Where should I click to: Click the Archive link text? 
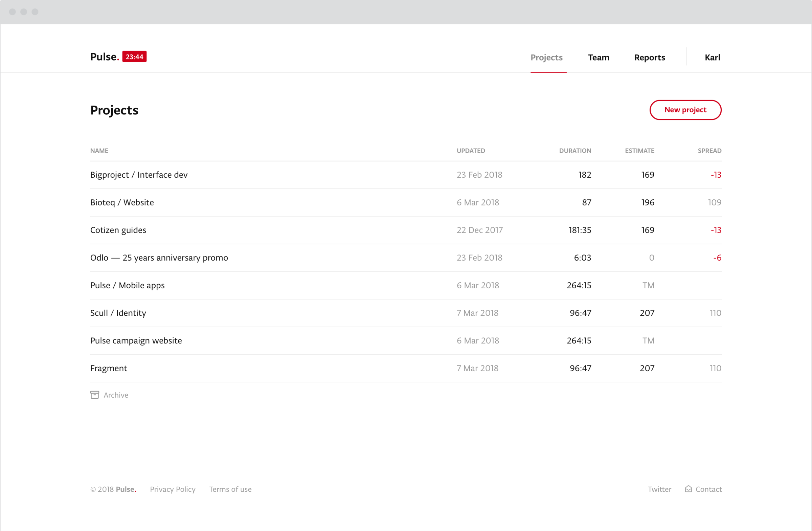(116, 395)
